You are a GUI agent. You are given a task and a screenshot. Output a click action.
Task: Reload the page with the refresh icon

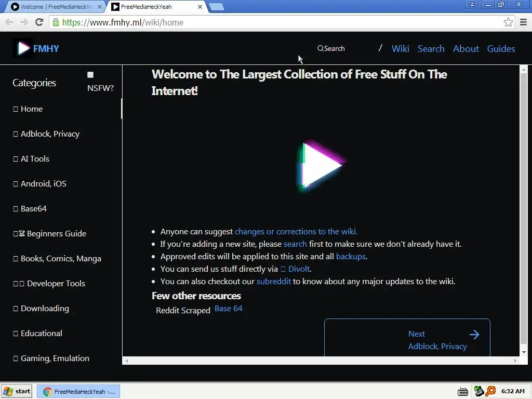39,22
